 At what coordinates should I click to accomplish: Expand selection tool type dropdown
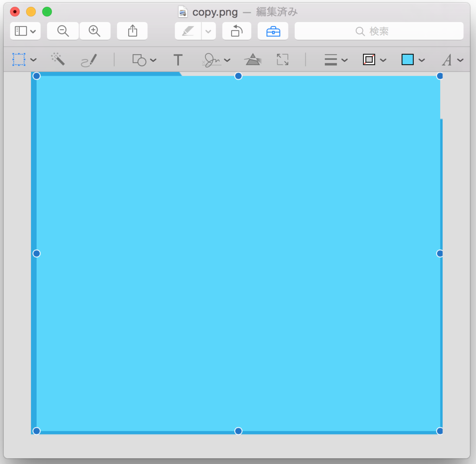(x=33, y=60)
